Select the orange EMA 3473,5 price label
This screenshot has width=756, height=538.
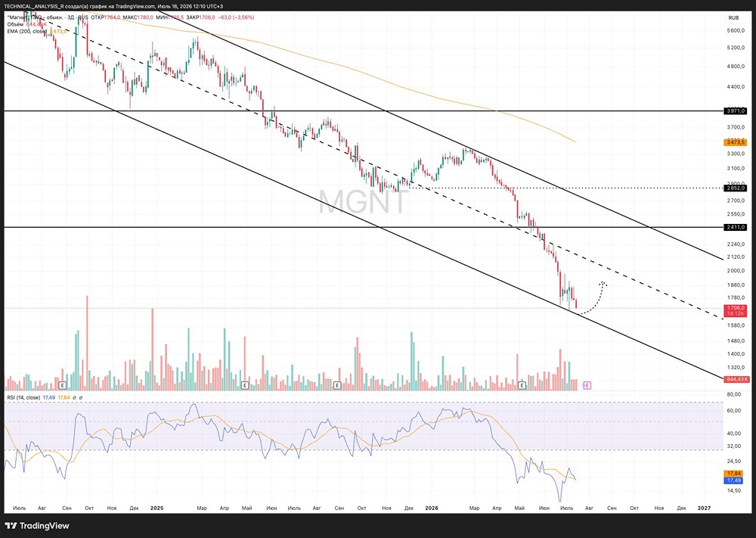tap(736, 142)
